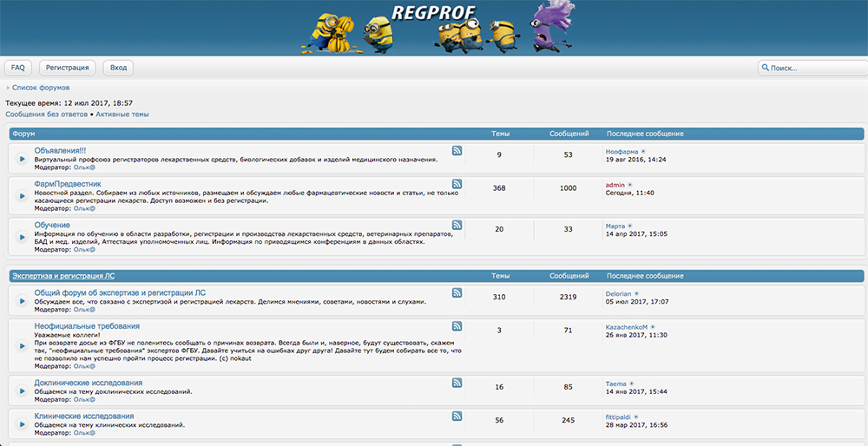Open the Обучение forum
Screen dimensions: 868x446
point(52,226)
